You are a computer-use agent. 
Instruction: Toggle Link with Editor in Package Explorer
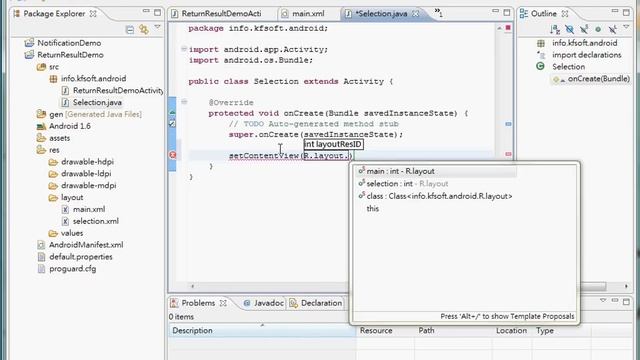144,29
